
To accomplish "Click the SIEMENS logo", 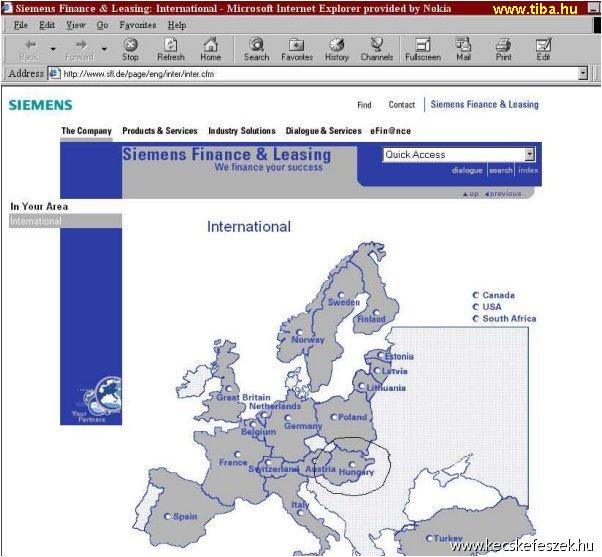I will pyautogui.click(x=40, y=105).
